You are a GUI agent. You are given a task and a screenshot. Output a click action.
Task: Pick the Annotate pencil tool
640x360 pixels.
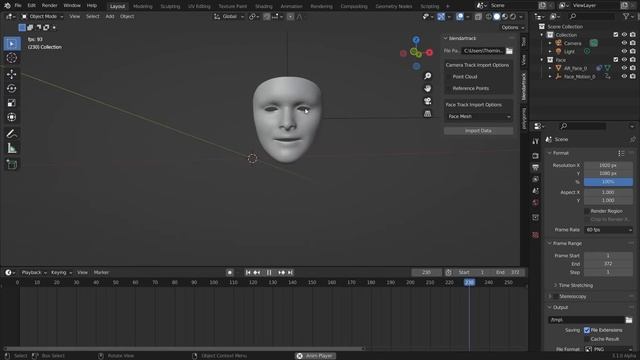(x=12, y=134)
